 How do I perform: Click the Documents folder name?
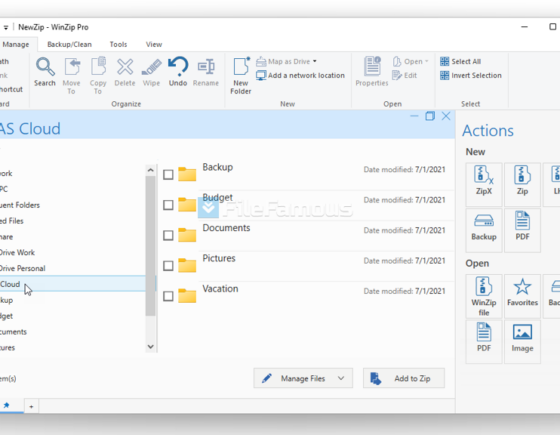point(226,228)
